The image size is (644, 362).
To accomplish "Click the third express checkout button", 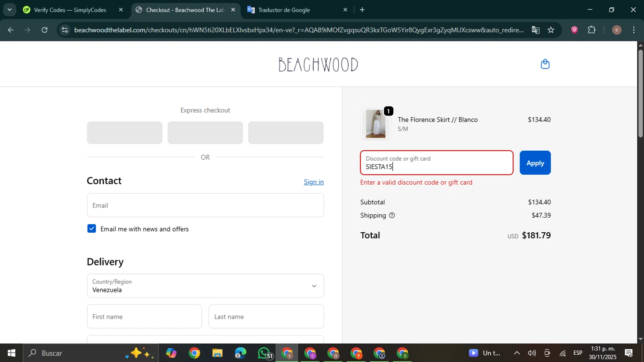I will pyautogui.click(x=286, y=132).
